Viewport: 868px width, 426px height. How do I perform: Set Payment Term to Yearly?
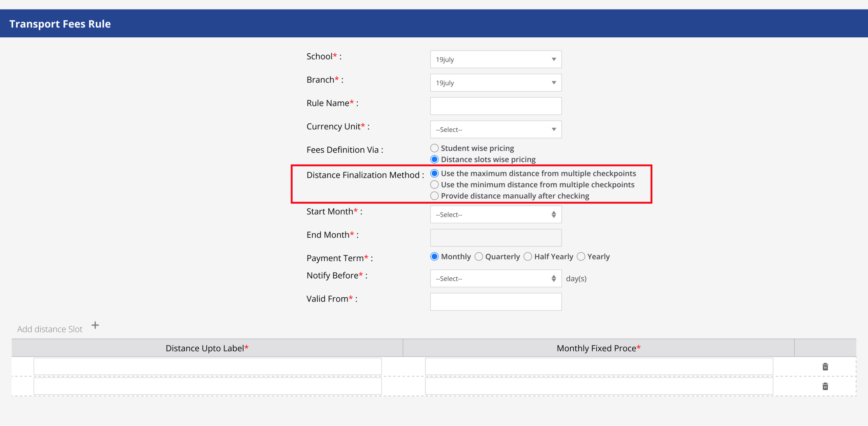(x=581, y=257)
